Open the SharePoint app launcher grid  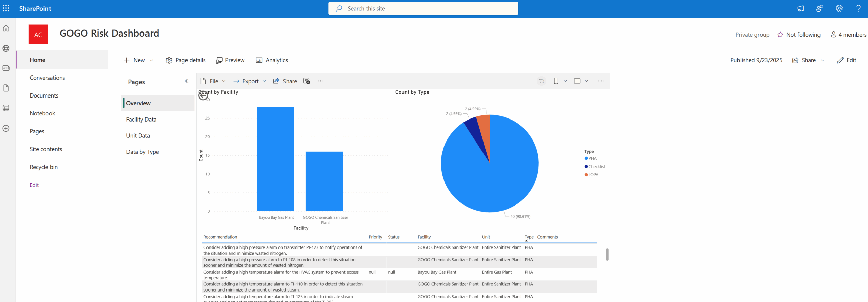pyautogui.click(x=6, y=8)
